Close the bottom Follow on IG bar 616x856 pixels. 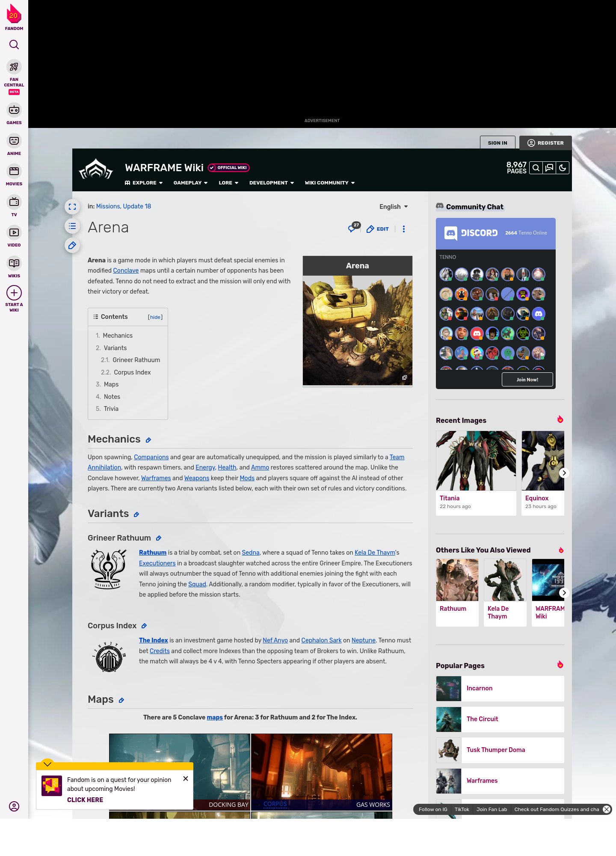point(607,809)
